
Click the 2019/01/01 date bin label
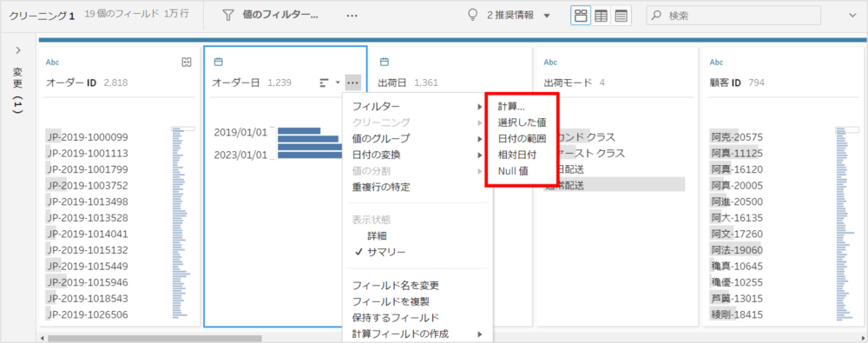[240, 133]
